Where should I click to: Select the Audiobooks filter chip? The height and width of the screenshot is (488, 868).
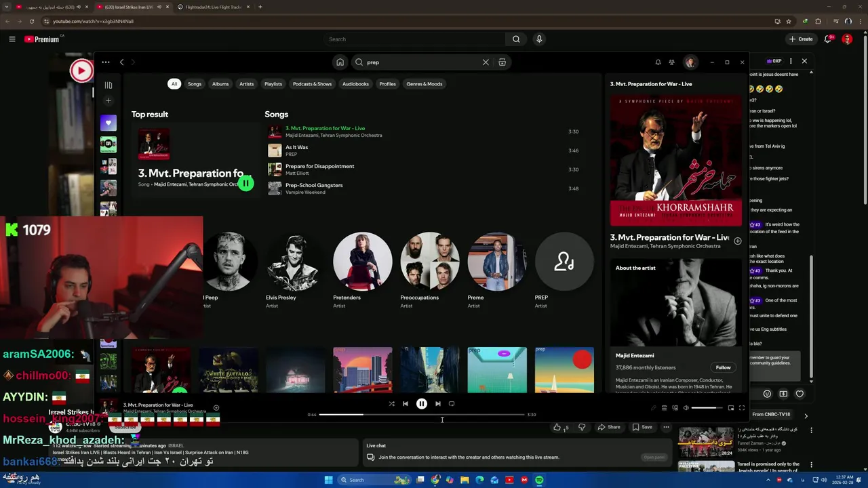coord(355,84)
